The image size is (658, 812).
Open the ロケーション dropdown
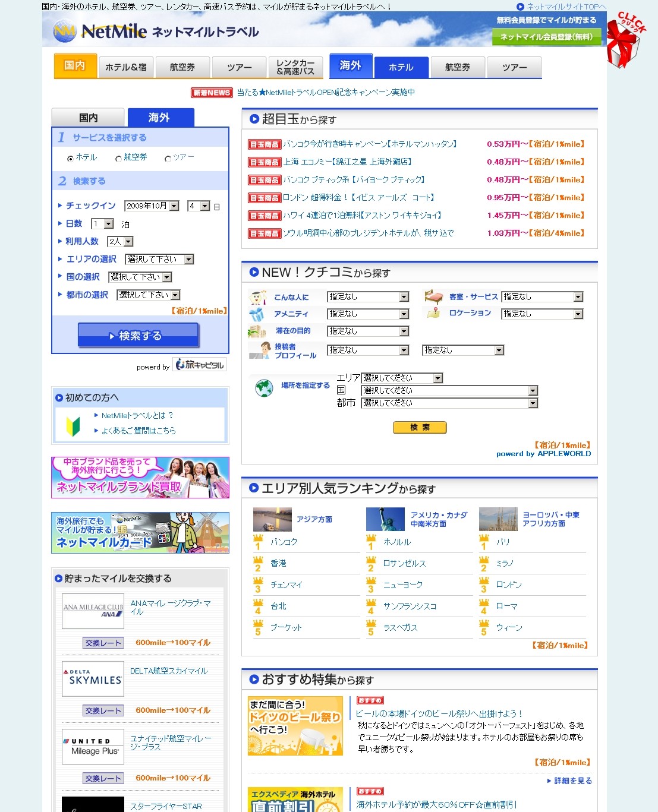[x=542, y=314]
